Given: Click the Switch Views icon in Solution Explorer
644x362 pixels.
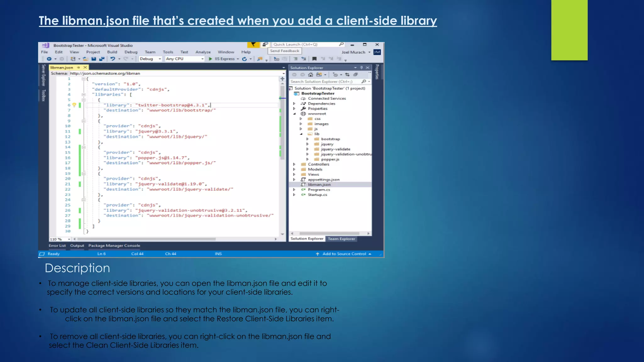Looking at the screenshot, I should pos(319,75).
